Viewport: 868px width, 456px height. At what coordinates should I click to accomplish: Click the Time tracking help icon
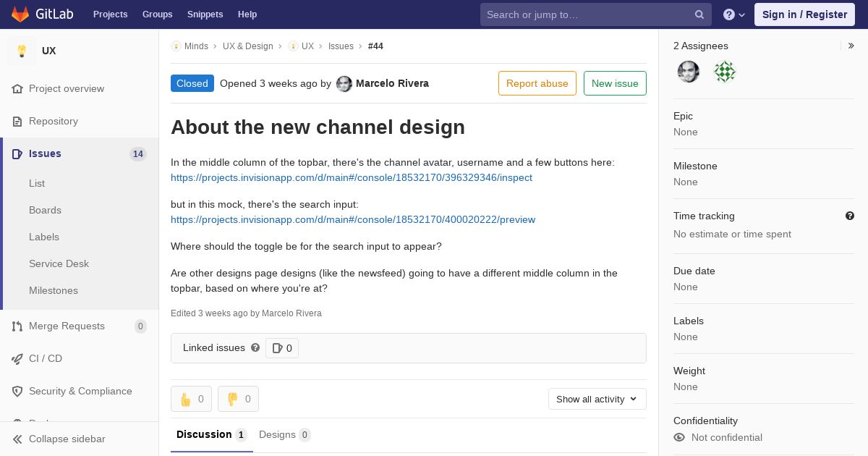point(850,216)
